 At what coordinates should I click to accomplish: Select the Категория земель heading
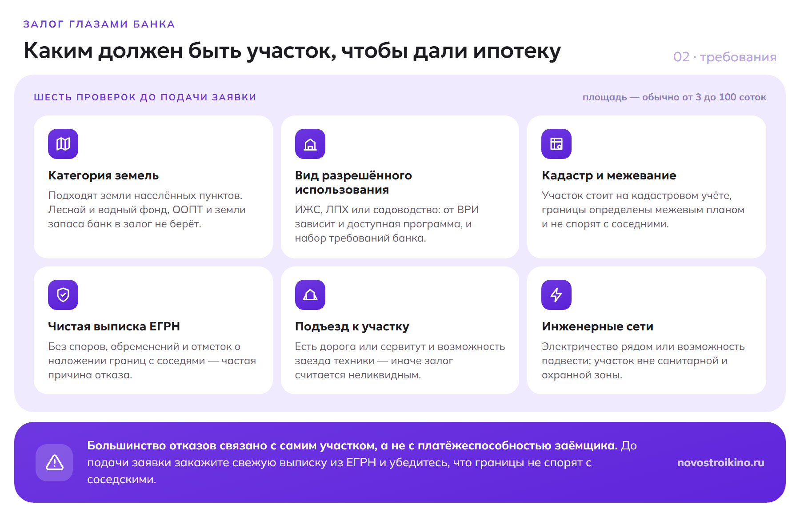[104, 175]
